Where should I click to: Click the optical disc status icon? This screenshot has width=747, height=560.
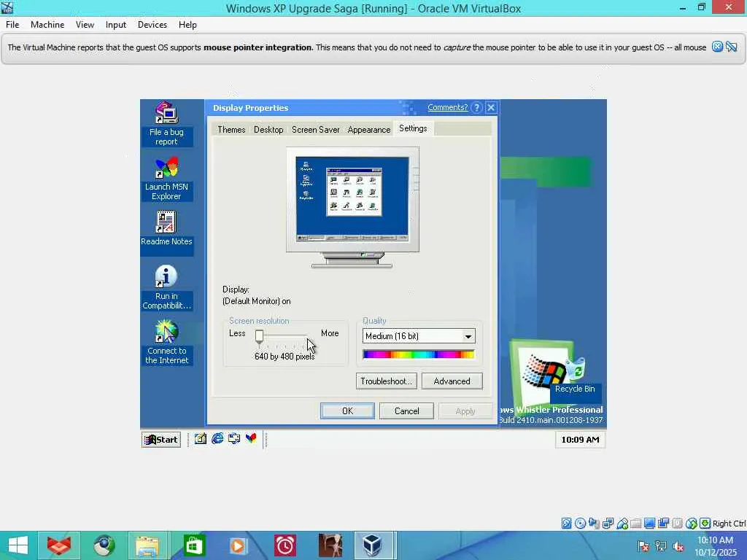580,524
